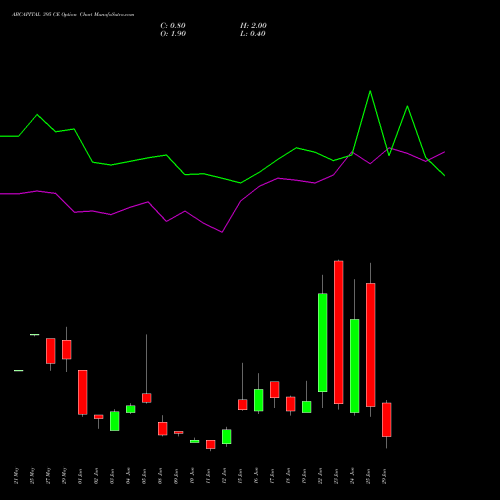Screen dimensions: 500x500
Task: Click the low value 'L: 0.40'
Action: pos(253,34)
